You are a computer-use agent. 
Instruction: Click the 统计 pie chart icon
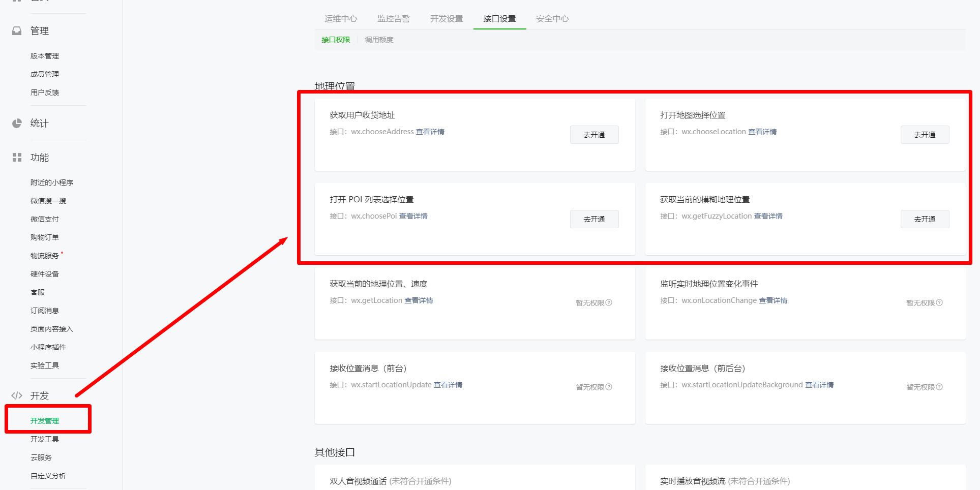(17, 124)
